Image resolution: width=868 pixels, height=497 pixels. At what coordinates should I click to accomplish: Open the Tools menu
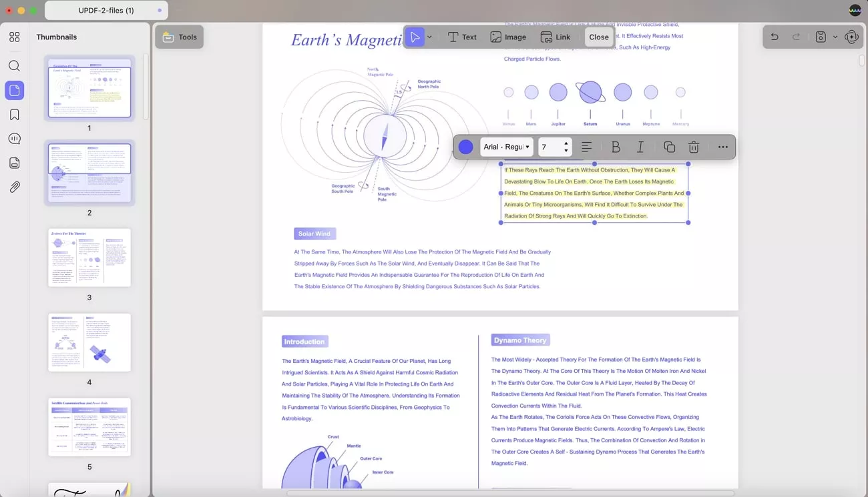point(178,37)
